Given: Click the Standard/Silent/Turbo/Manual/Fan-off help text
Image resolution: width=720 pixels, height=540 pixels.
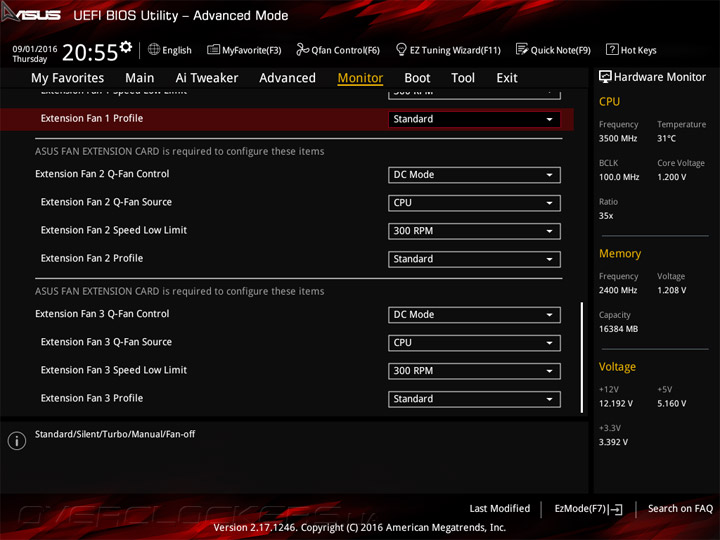Looking at the screenshot, I should click(x=115, y=434).
